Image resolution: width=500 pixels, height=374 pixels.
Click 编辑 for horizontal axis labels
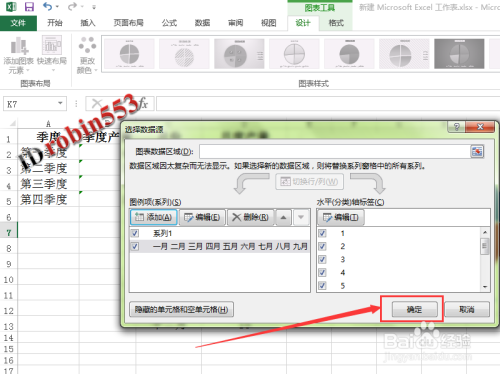341,217
